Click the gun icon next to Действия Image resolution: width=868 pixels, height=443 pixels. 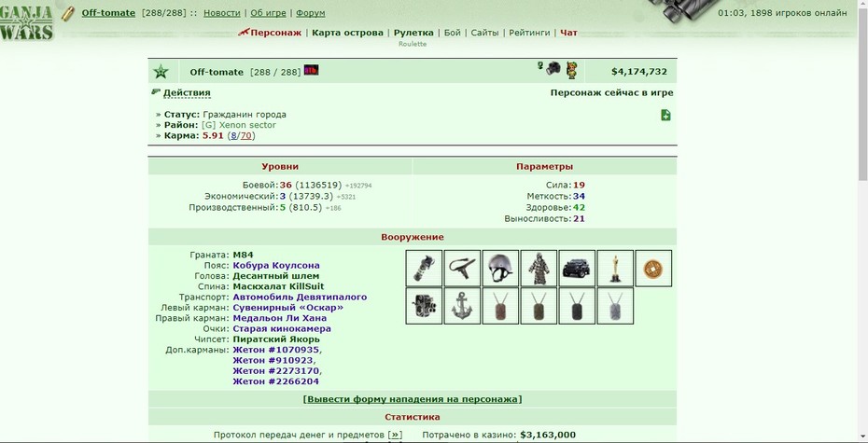(x=156, y=91)
